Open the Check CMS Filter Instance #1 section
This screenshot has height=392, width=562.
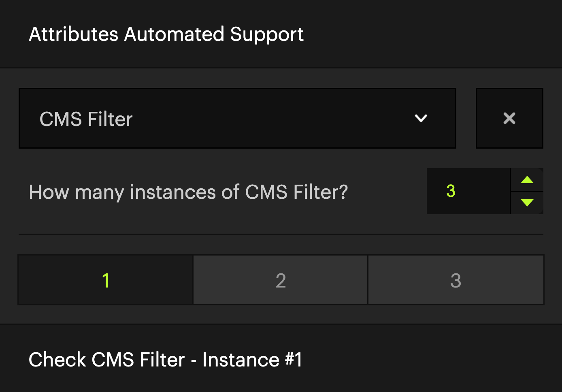(281, 359)
